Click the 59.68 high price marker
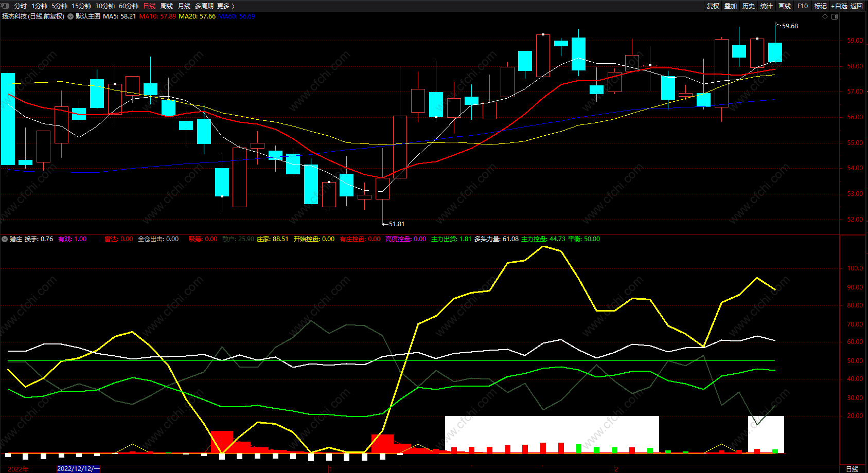Image resolution: width=868 pixels, height=473 pixels. pos(790,26)
